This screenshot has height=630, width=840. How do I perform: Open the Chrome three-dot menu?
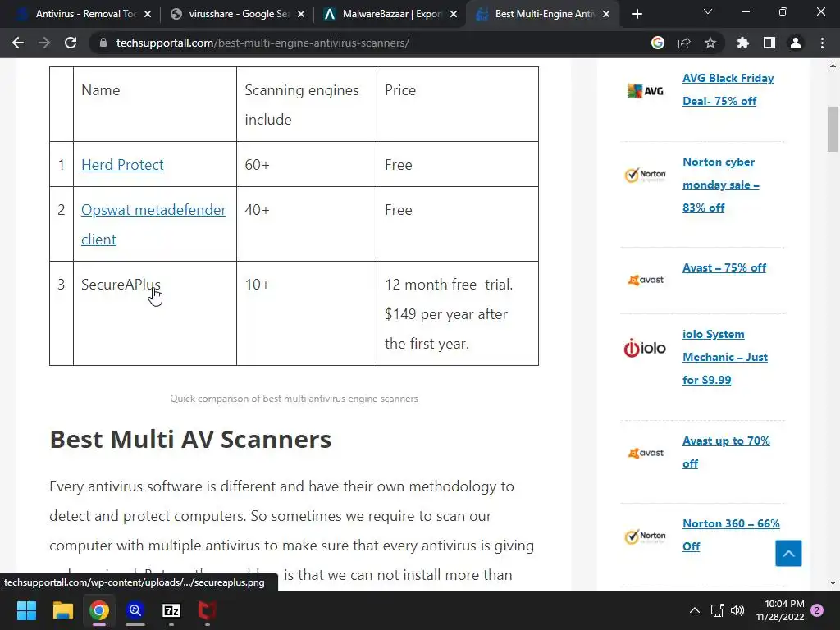pyautogui.click(x=822, y=43)
